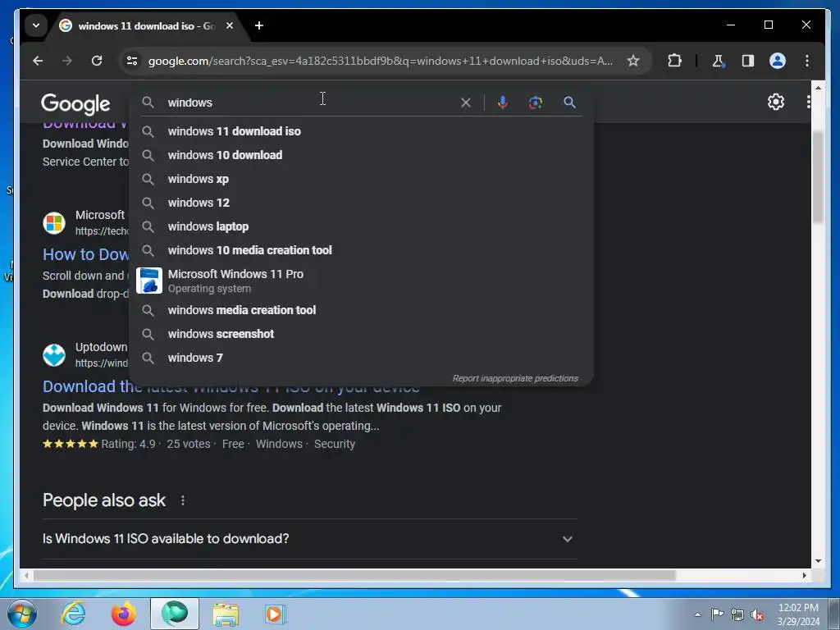The height and width of the screenshot is (630, 840).
Task: Expand Is Windows 11 ISO available question
Action: tap(308, 539)
